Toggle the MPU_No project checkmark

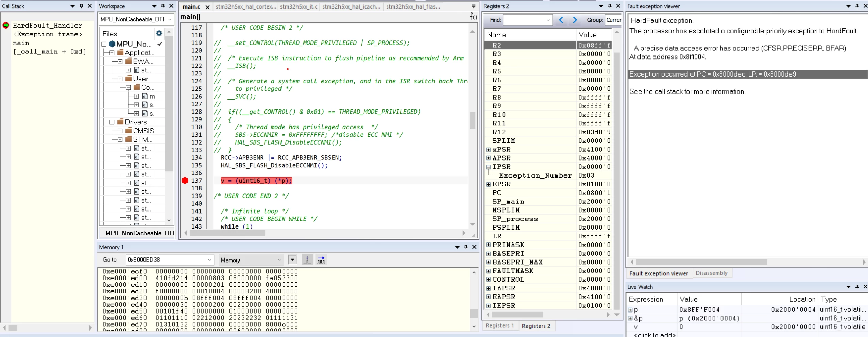(x=160, y=44)
